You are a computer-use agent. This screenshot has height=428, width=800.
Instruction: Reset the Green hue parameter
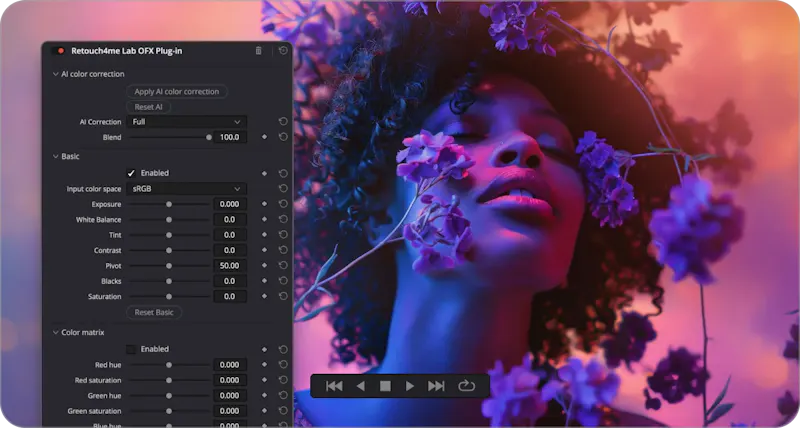click(x=283, y=395)
